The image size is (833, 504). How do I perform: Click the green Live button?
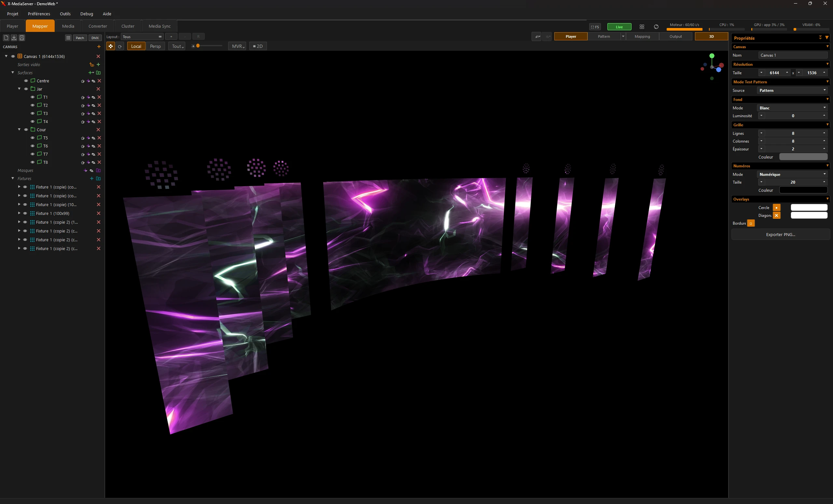coord(619,27)
